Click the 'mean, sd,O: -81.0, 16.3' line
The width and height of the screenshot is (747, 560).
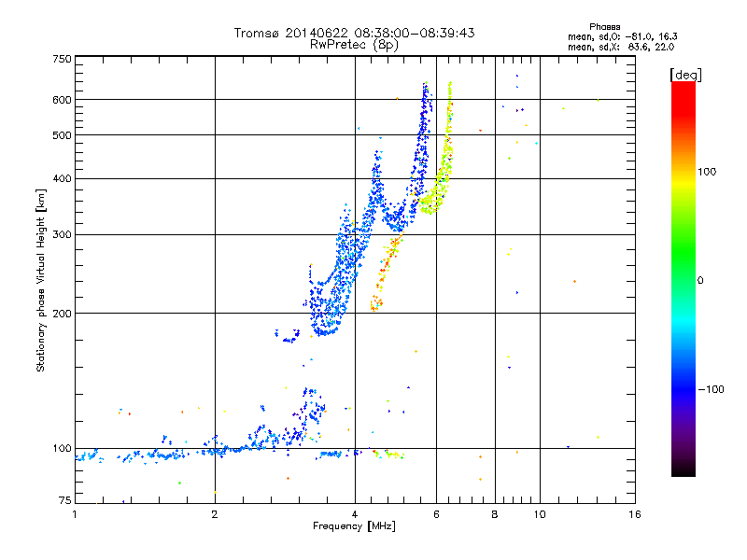pyautogui.click(x=622, y=36)
